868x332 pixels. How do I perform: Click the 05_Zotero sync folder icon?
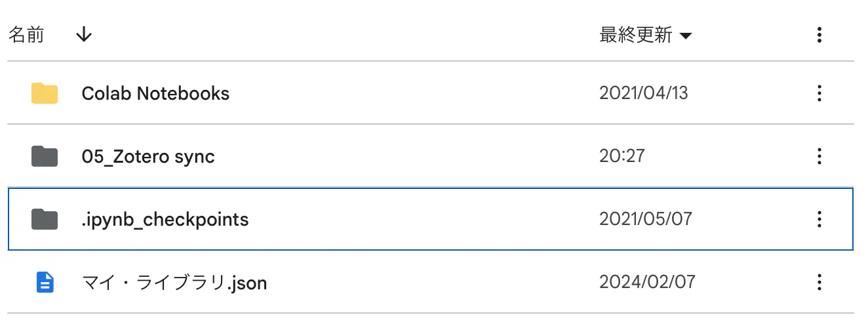click(x=45, y=157)
